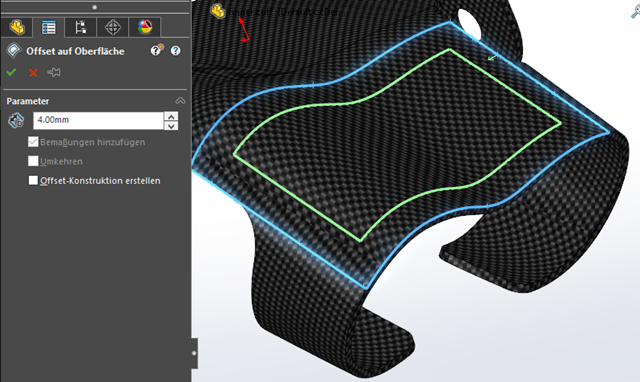Open the FeatureManager design tree tab
The width and height of the screenshot is (640, 382).
pos(17,27)
